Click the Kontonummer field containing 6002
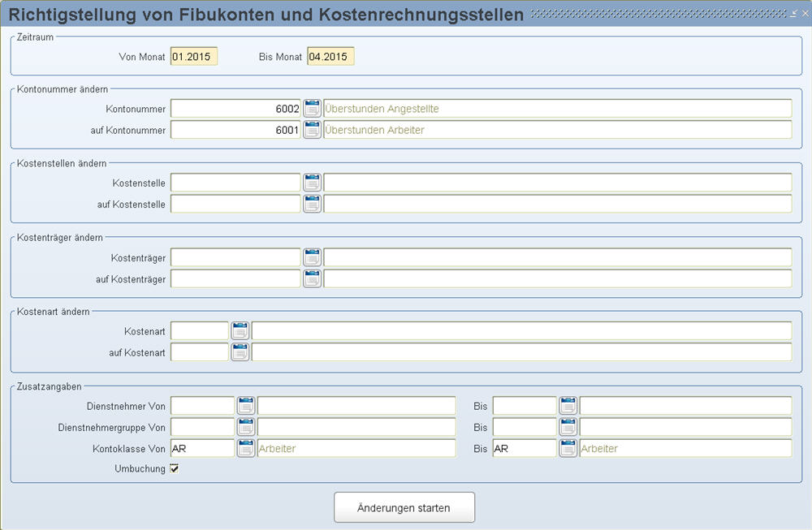The image size is (812, 530). click(x=235, y=109)
